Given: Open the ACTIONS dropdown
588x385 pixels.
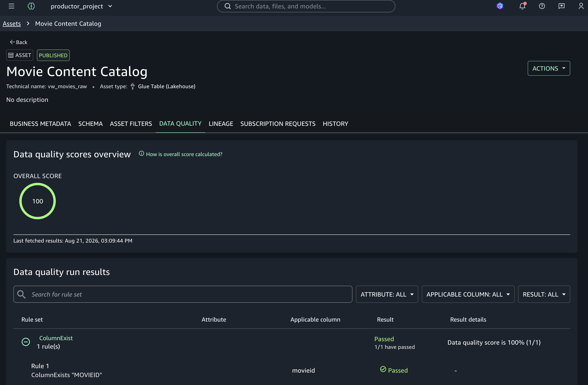Looking at the screenshot, I should tap(549, 68).
